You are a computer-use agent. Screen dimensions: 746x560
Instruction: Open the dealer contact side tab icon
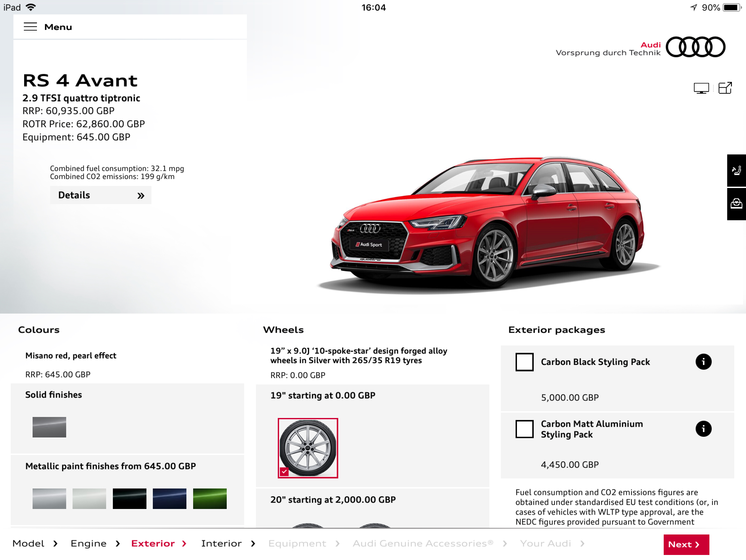point(736,204)
